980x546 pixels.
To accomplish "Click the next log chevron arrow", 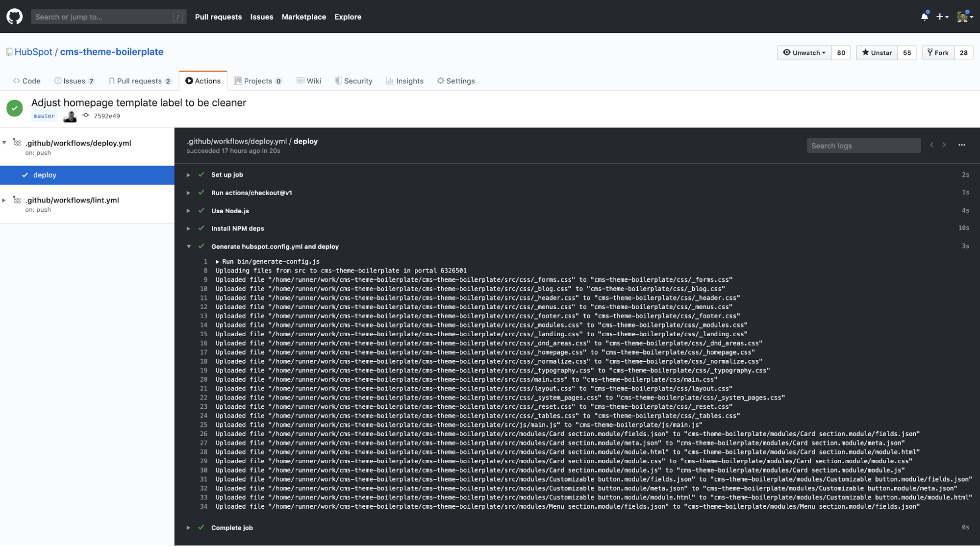I will tap(944, 145).
